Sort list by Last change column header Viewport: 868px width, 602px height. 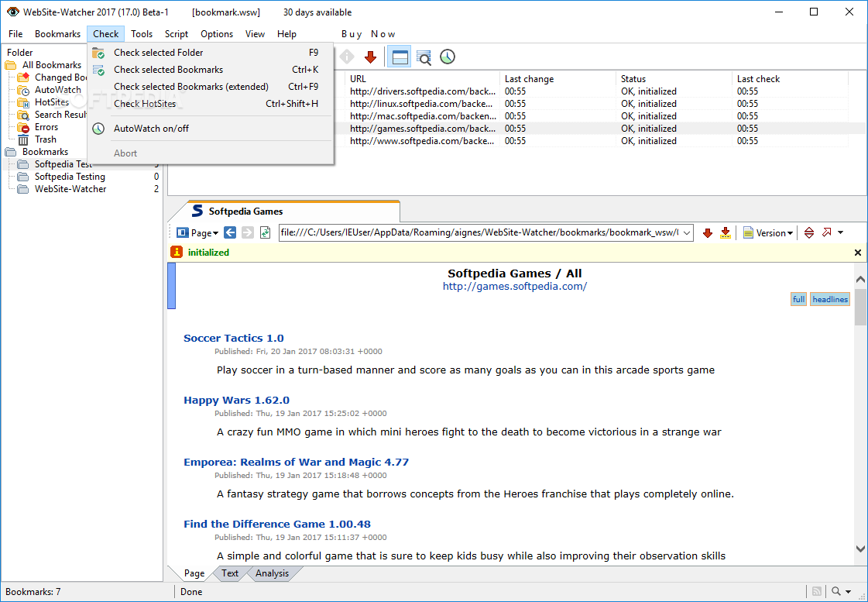click(558, 79)
